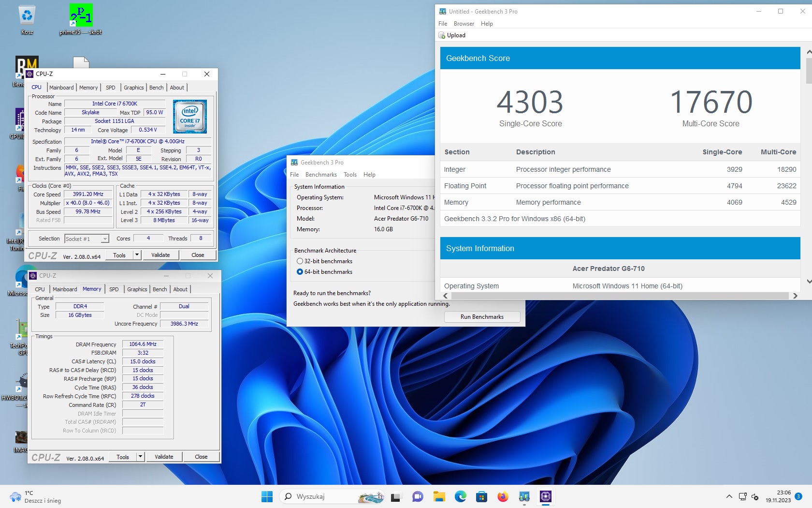Open File Explorer from the taskbar
Viewport: 812px width, 508px height.
coord(439,496)
